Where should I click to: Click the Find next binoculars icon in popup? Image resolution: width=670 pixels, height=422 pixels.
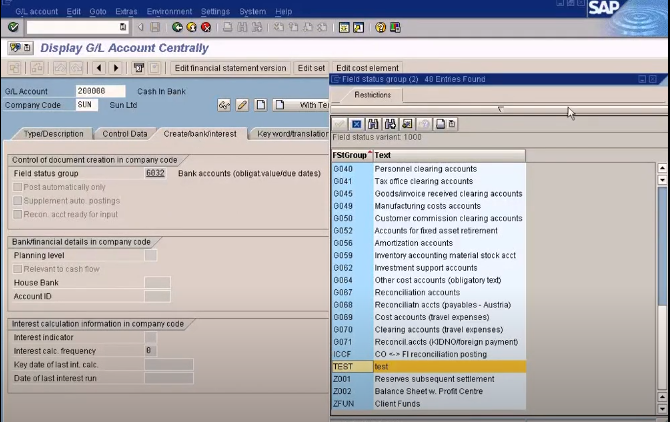390,124
